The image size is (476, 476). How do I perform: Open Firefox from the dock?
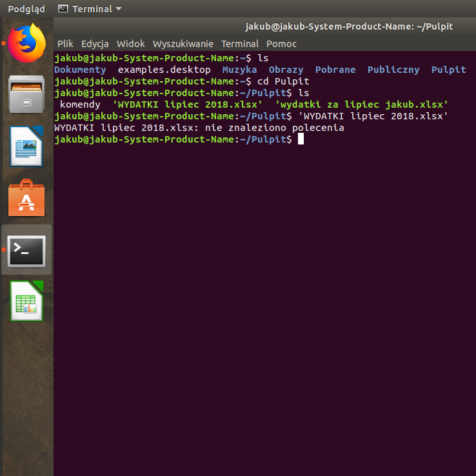26,43
